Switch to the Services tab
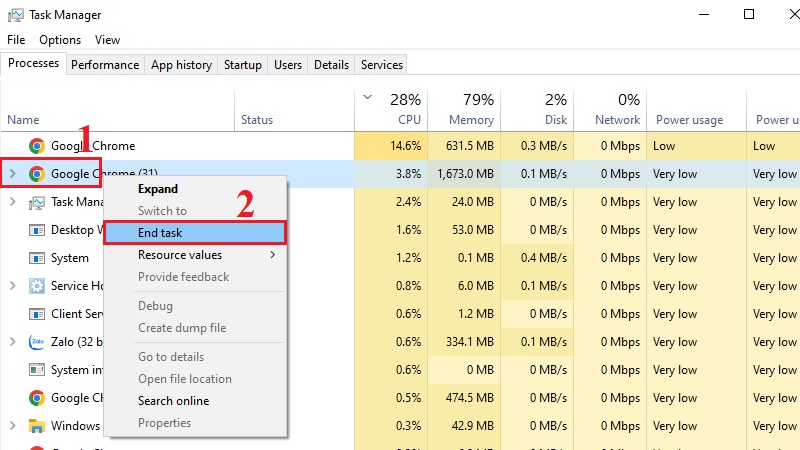Image resolution: width=800 pixels, height=450 pixels. click(382, 65)
